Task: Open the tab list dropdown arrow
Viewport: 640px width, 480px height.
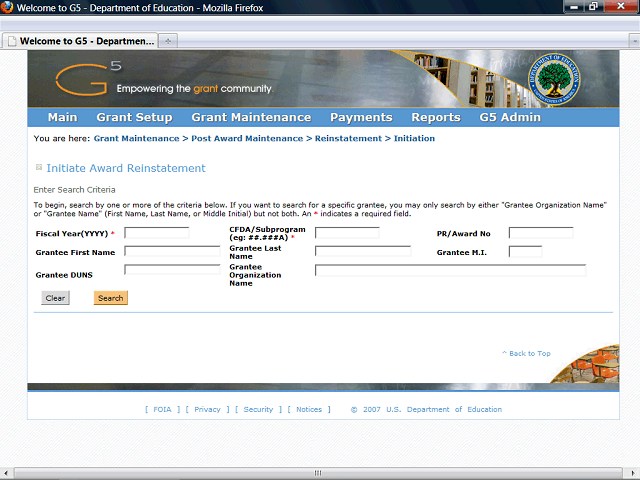Action: coord(634,41)
